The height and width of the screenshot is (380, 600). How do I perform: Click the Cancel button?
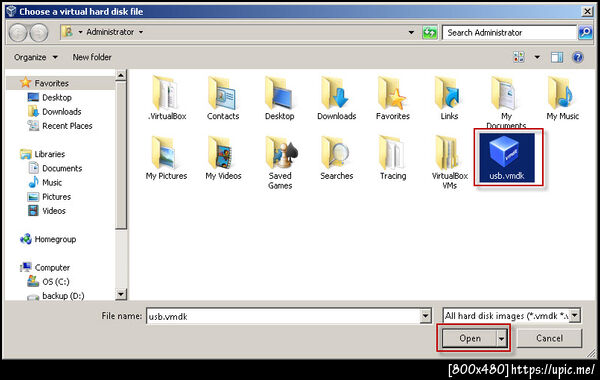click(549, 338)
